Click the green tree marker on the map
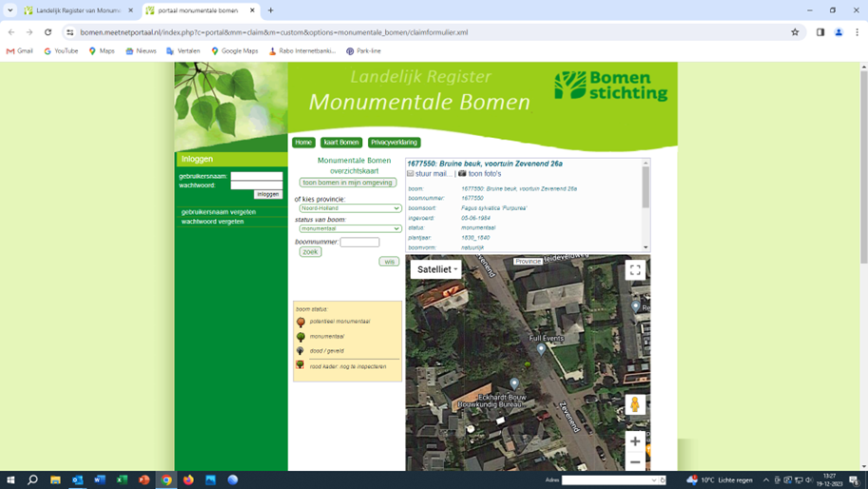868x489 pixels. (x=527, y=363)
